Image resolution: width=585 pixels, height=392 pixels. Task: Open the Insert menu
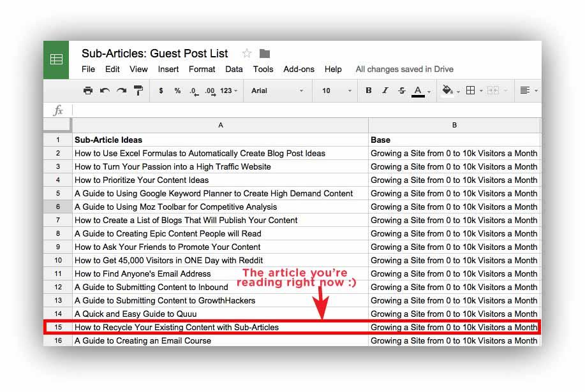point(168,69)
